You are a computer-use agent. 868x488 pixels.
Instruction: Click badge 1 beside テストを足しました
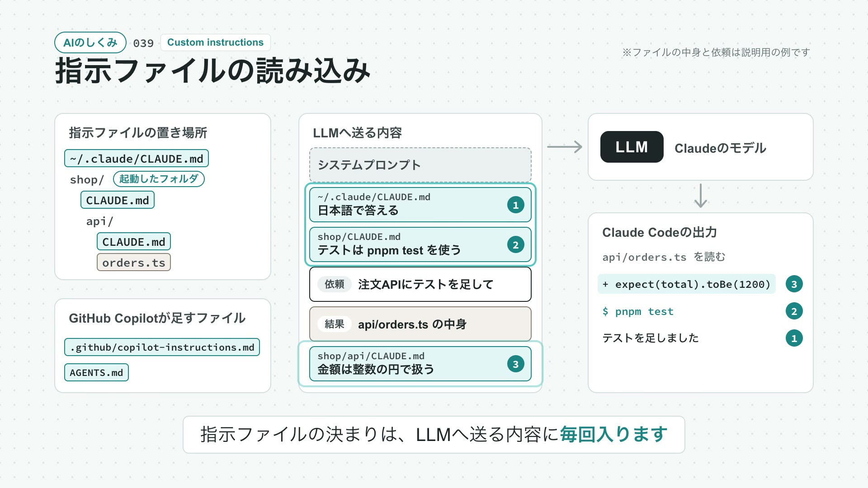(794, 338)
